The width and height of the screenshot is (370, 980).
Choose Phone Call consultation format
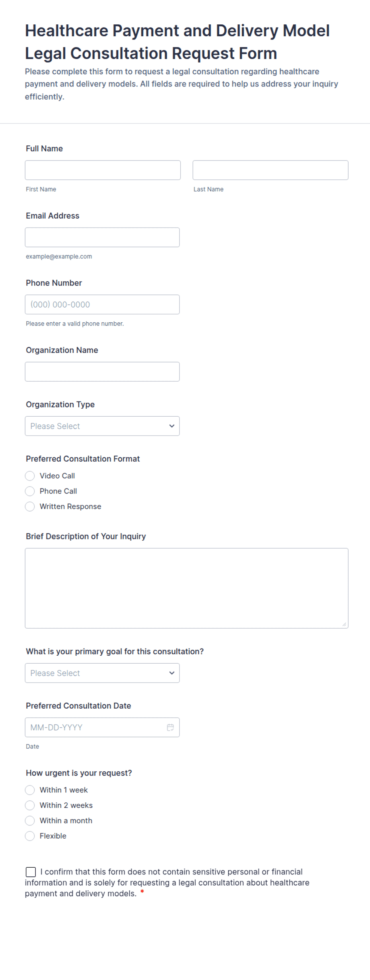[30, 491]
